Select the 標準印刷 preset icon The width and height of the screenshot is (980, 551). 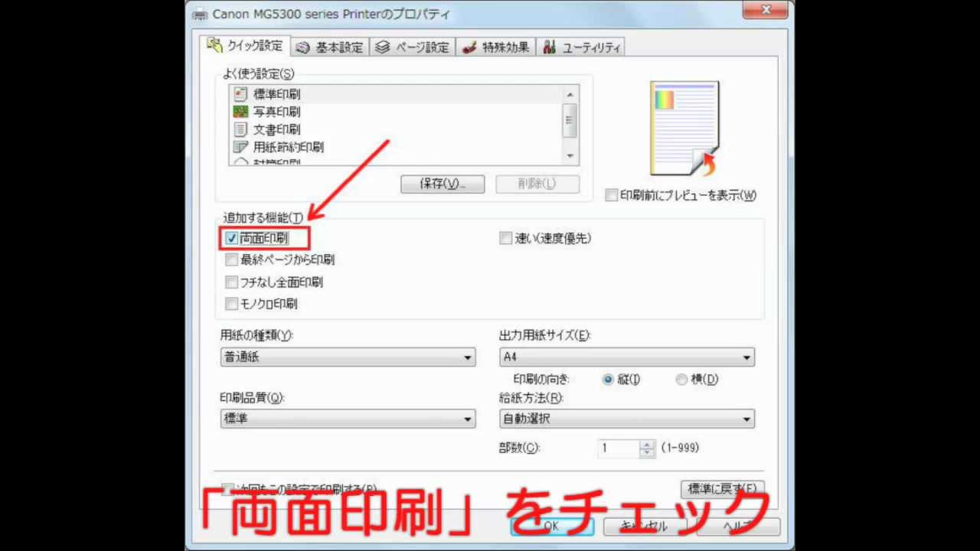[240, 94]
